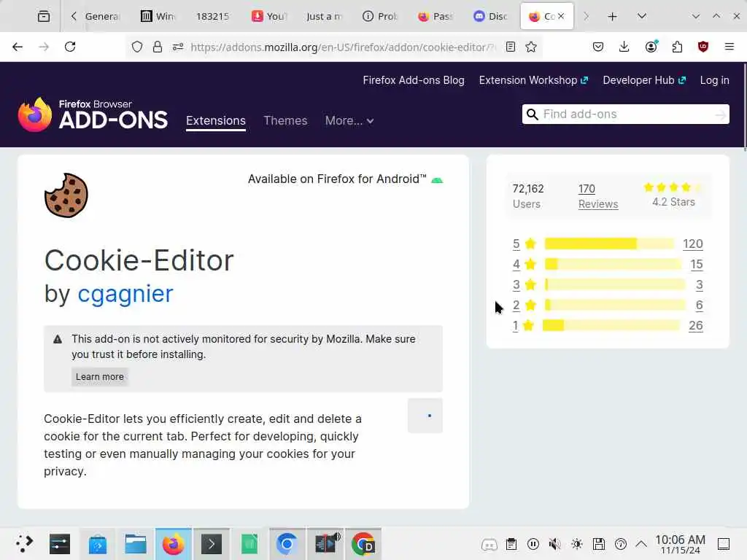Open the clock showing 10:06 AM
Viewport: 747px width, 560px height.
click(680, 544)
